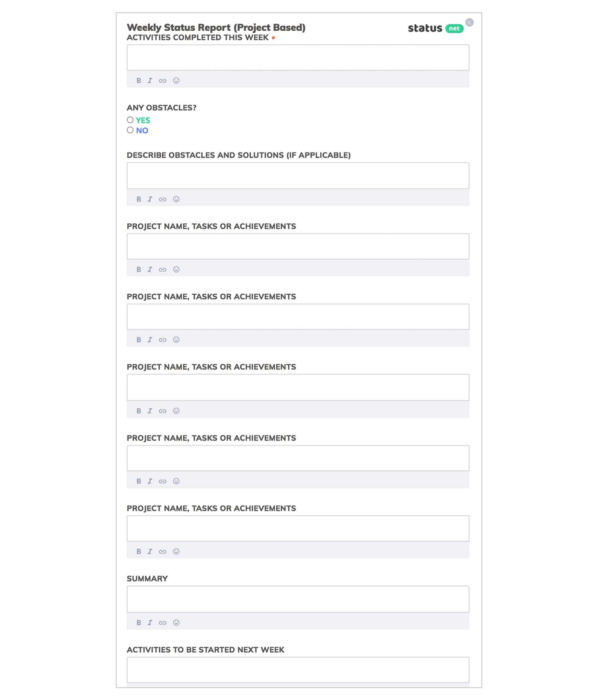Click the Describe Obstacles and Solutions field
Screen dimensions: 598x700
pos(298,176)
